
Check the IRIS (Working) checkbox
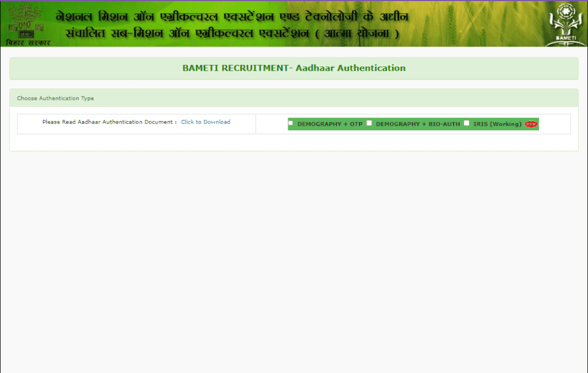coord(467,123)
